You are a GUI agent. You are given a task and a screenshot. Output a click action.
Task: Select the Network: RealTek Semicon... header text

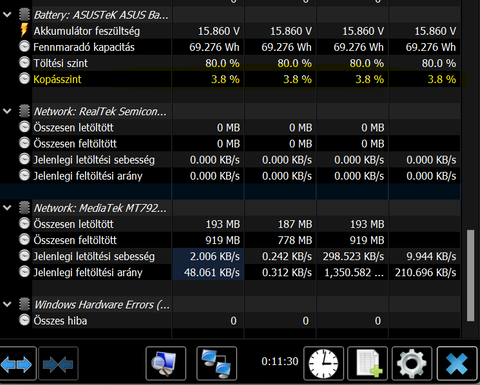(x=100, y=111)
